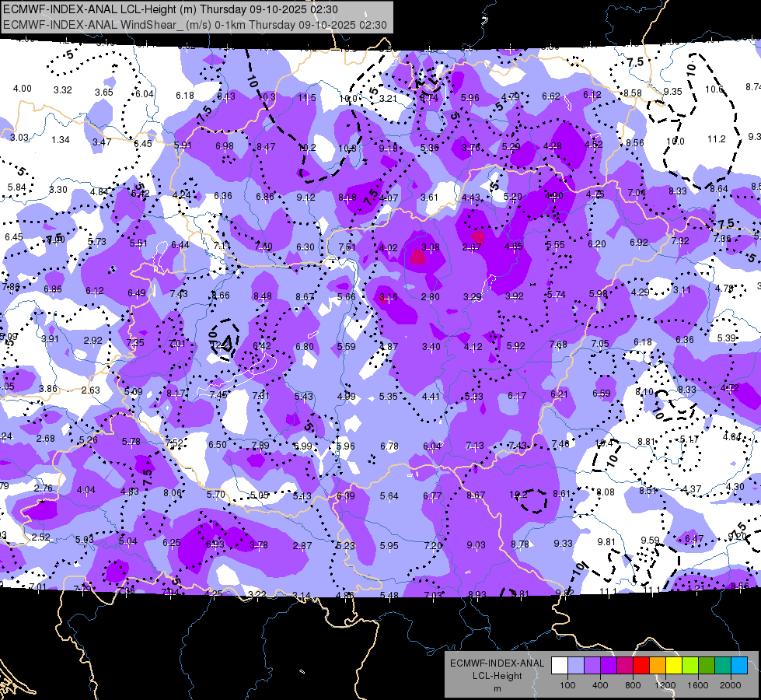Click the orange legend color swatch
Screen dimensions: 761x700
click(657, 665)
